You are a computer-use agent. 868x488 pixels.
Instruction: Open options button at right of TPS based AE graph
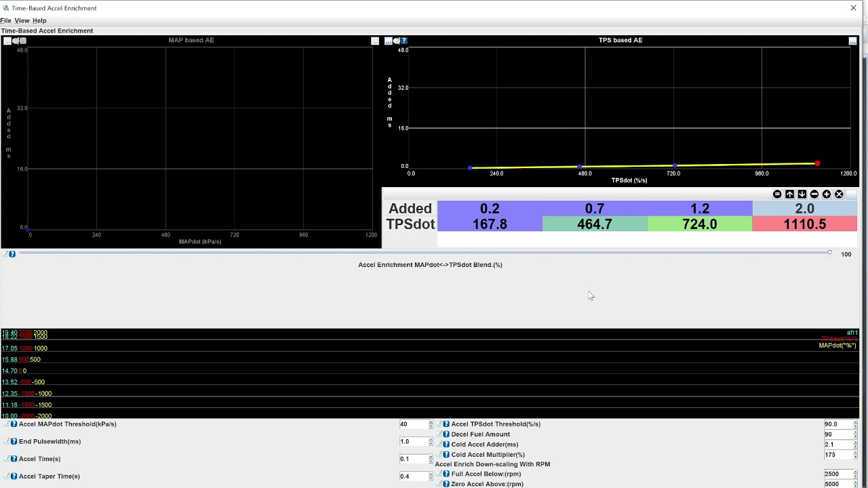(x=852, y=41)
